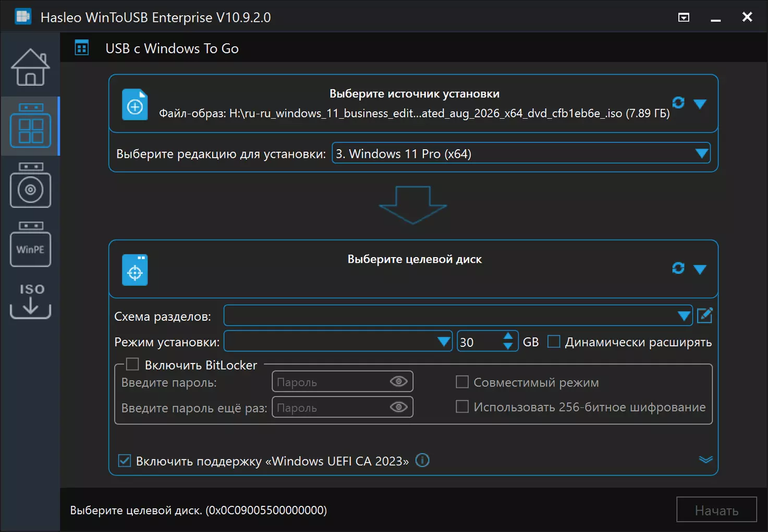This screenshot has width=768, height=532.
Task: Open the title bar options menu
Action: (684, 17)
